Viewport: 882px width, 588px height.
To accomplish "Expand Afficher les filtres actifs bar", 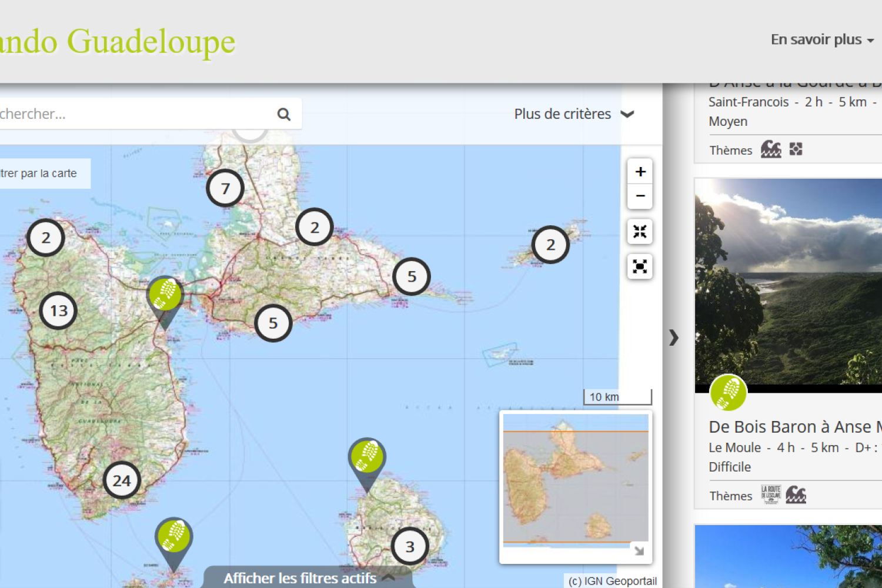I will (x=309, y=578).
